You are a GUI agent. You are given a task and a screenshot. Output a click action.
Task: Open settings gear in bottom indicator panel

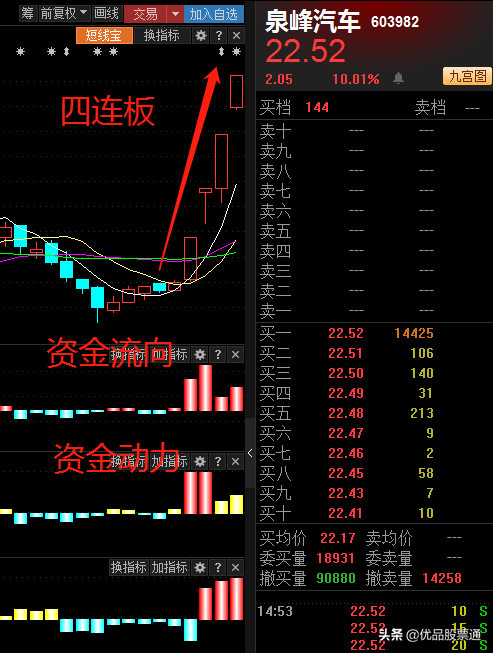tap(200, 567)
